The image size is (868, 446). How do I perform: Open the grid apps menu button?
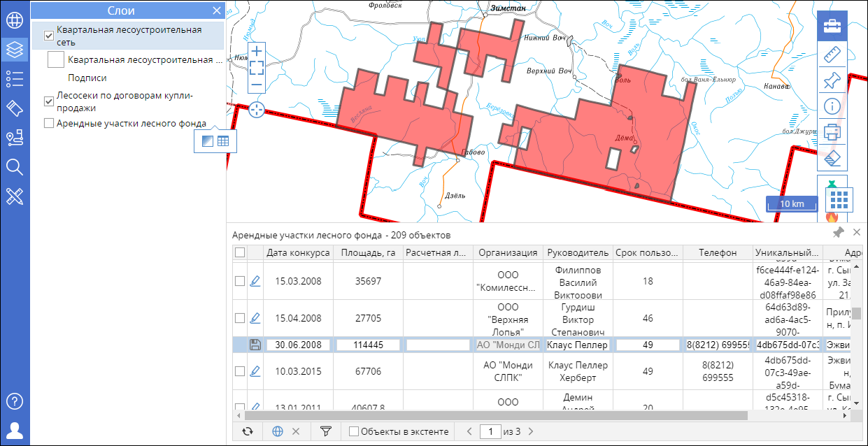(839, 199)
